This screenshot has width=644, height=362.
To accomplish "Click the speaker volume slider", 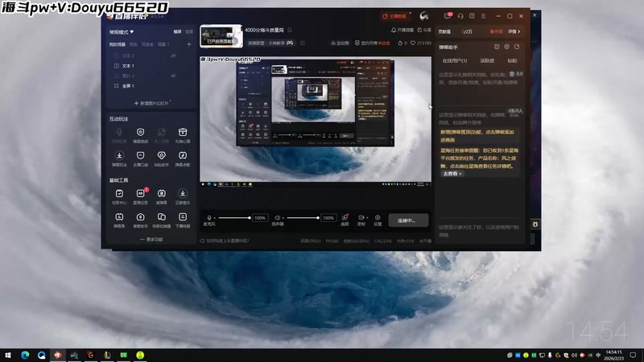I will click(303, 218).
